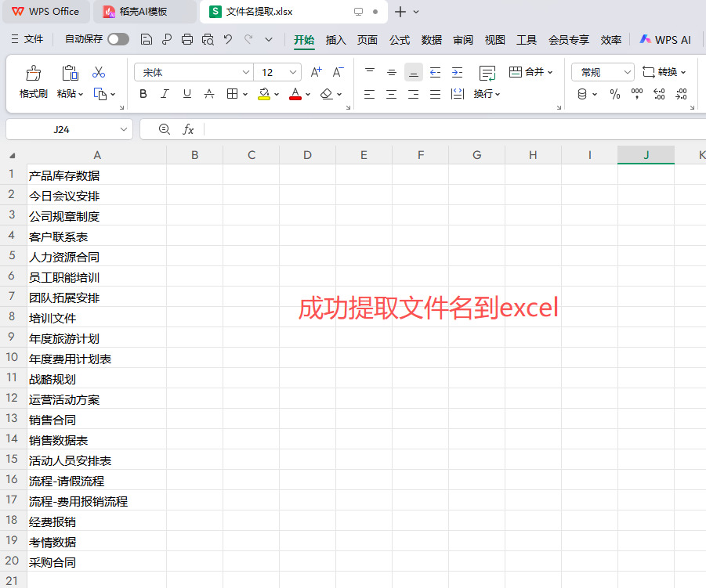Switch to the 视图 tab
Screen dimensions: 706x588
click(495, 40)
